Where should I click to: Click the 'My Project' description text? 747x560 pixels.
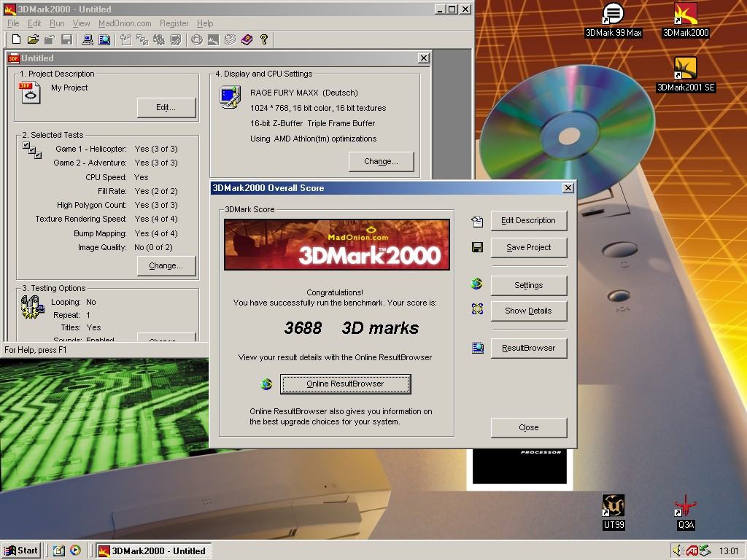[69, 87]
